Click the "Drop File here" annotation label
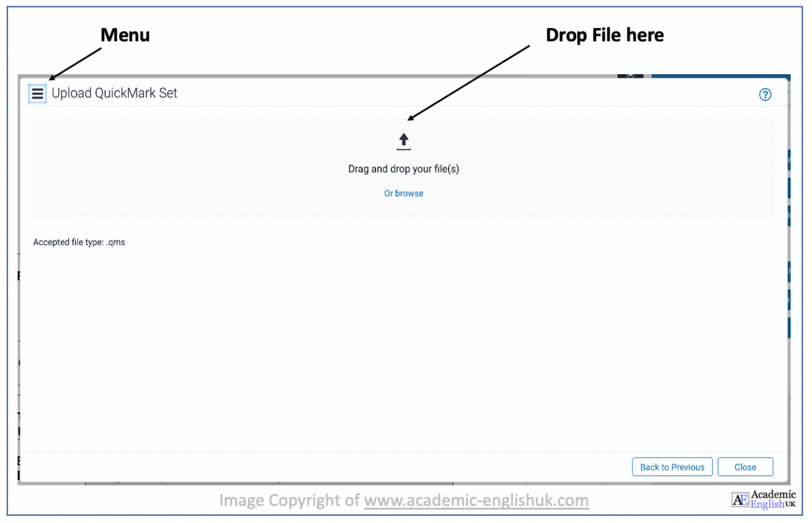Image resolution: width=812 pixels, height=523 pixels. [x=605, y=36]
